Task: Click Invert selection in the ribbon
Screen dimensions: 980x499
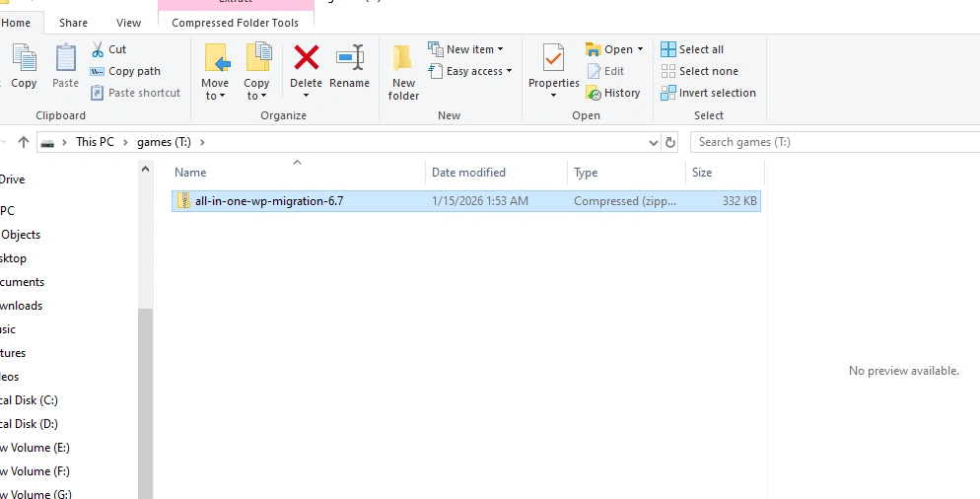Action: [x=708, y=93]
